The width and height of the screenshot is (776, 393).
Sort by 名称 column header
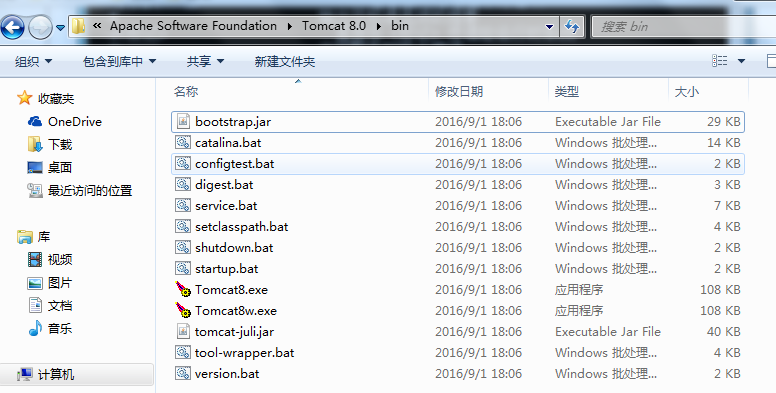pyautogui.click(x=186, y=91)
